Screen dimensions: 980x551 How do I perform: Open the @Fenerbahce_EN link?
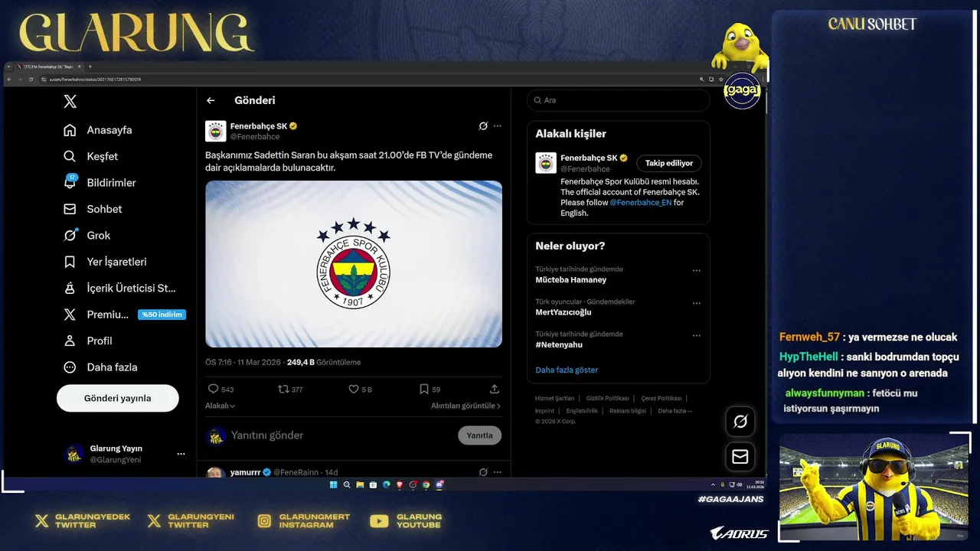point(641,203)
